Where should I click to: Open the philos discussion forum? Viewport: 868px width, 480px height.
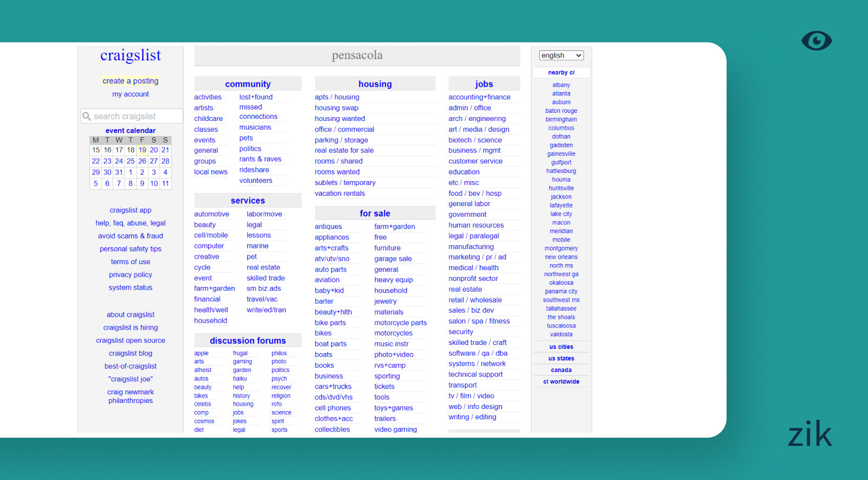tap(279, 354)
